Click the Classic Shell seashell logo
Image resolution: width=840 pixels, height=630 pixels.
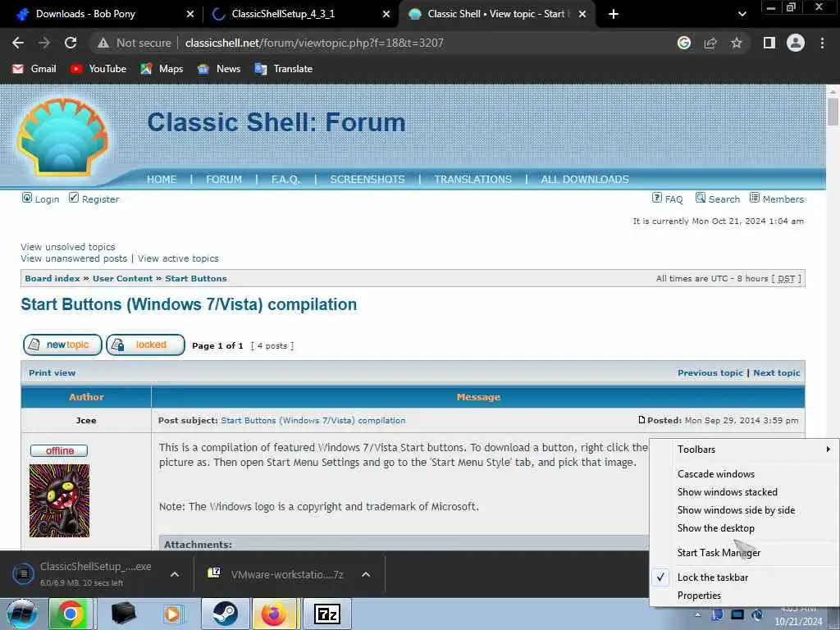[x=62, y=137]
